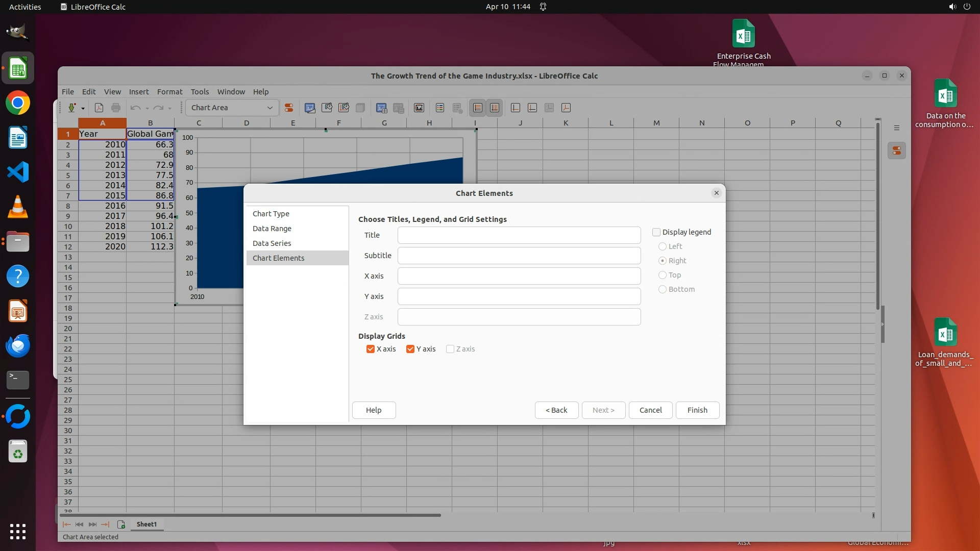Open sidebar Properties icon at right
The height and width of the screenshot is (551, 980).
click(x=897, y=151)
